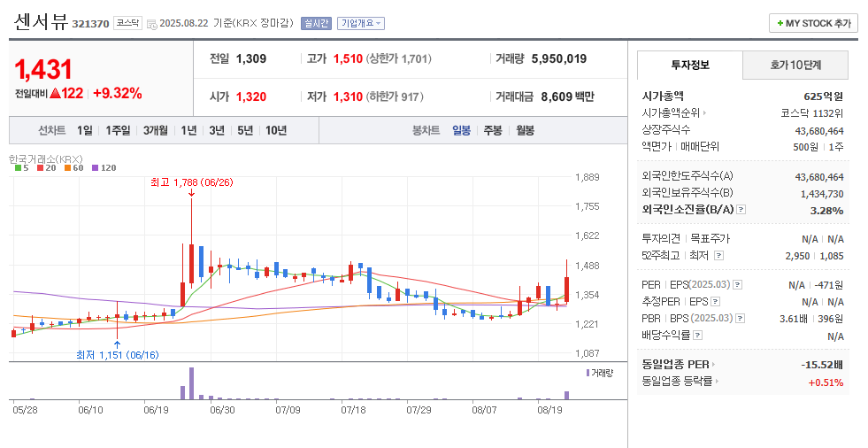Click help icon beside 52주최고 최저
The image size is (868, 448).
click(718, 256)
